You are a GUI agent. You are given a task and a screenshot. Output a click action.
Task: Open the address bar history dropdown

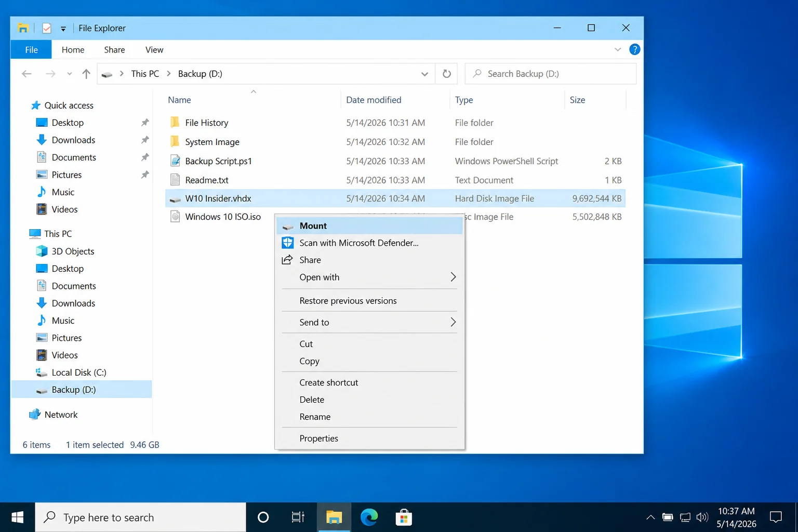(x=424, y=74)
